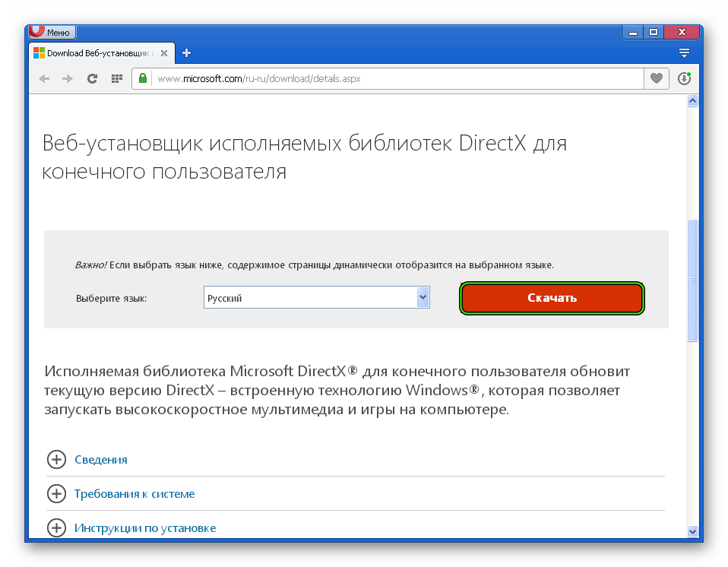Click the Выберите язык label
The image size is (728, 567).
pyautogui.click(x=112, y=299)
